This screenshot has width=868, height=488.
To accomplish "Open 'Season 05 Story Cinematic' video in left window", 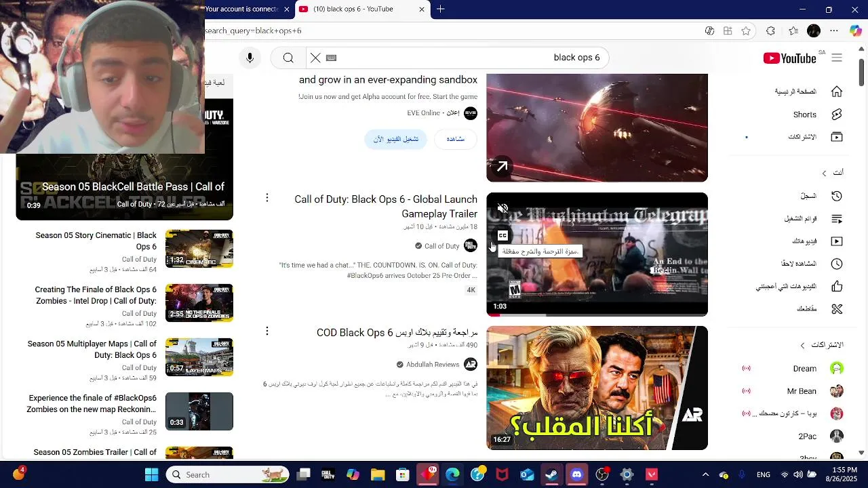I will (x=96, y=241).
